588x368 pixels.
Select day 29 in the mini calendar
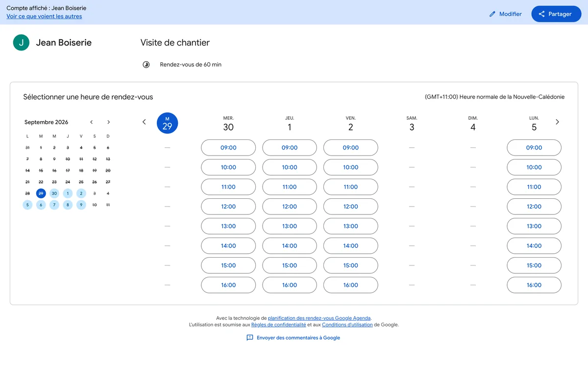point(41,193)
